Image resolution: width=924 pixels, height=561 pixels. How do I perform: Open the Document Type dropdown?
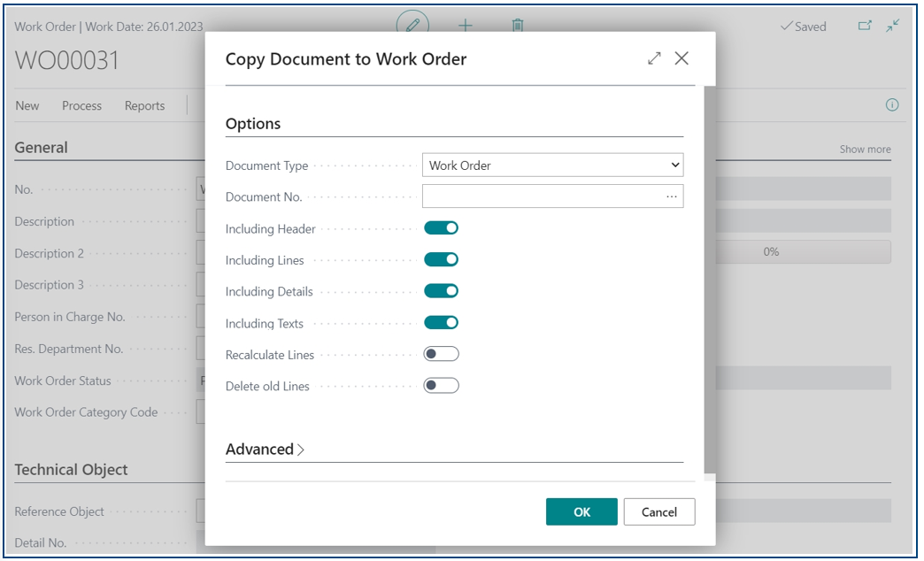click(x=553, y=165)
